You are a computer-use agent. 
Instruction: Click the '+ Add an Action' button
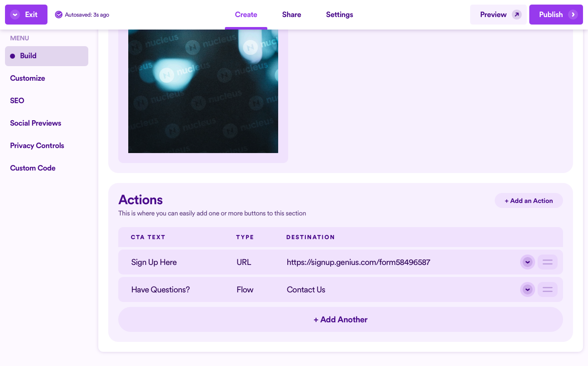tap(529, 200)
